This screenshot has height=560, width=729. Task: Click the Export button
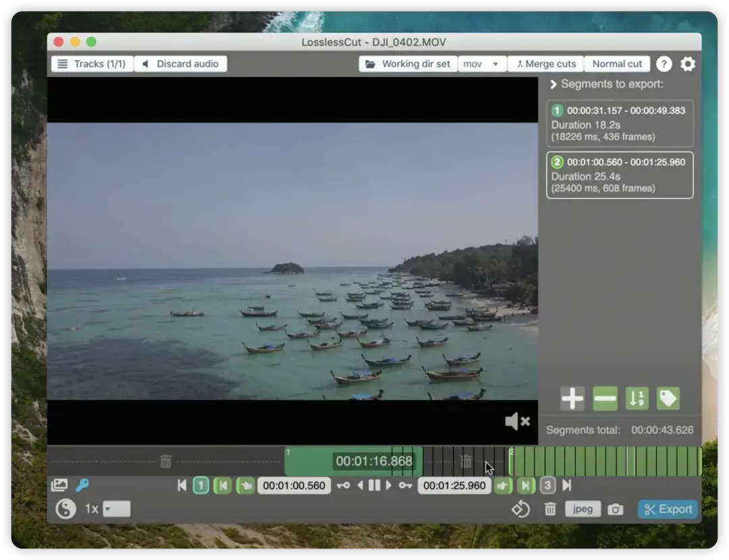[668, 509]
